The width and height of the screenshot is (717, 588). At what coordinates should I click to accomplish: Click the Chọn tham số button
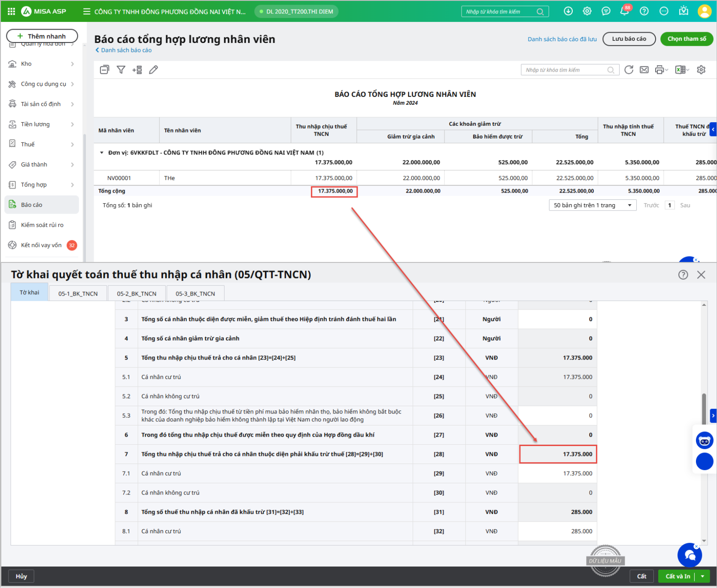(687, 39)
